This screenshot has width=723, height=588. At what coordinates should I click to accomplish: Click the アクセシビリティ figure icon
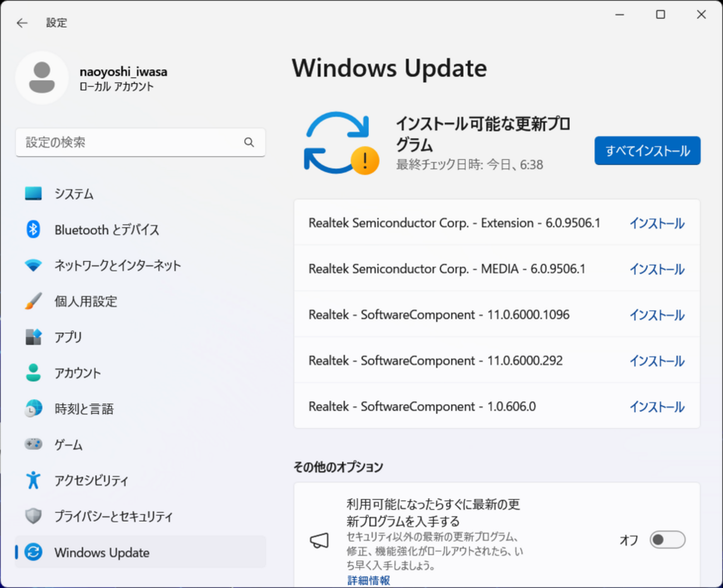[33, 480]
